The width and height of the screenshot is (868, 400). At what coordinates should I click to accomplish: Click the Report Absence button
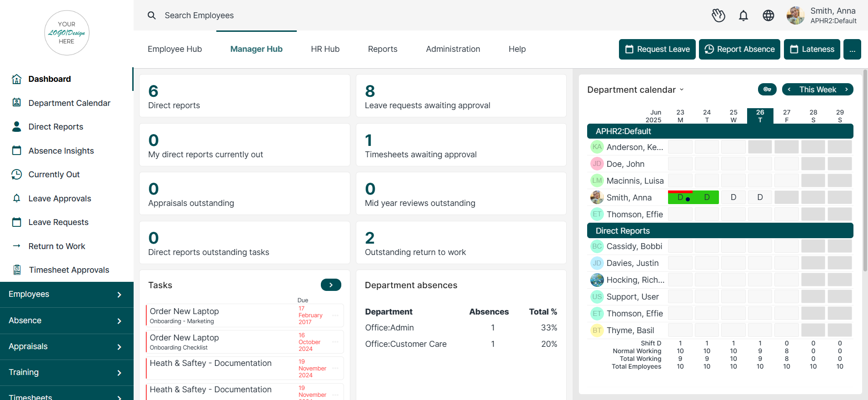739,49
